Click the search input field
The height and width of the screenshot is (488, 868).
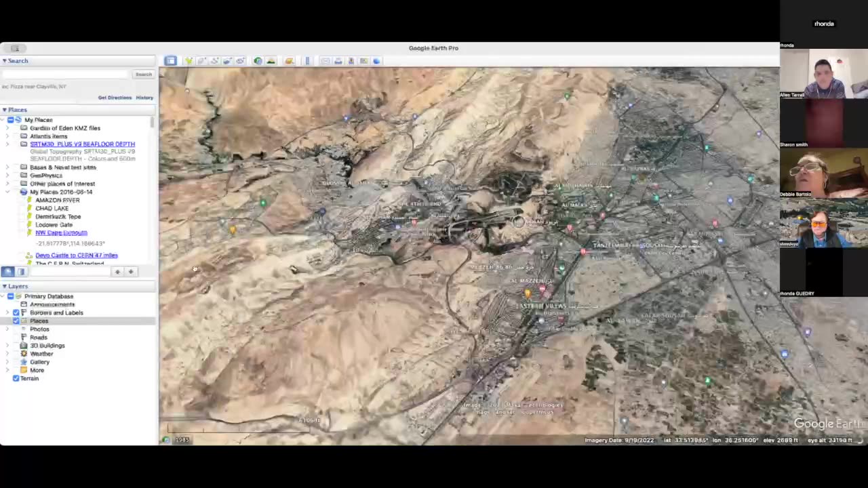[64, 75]
